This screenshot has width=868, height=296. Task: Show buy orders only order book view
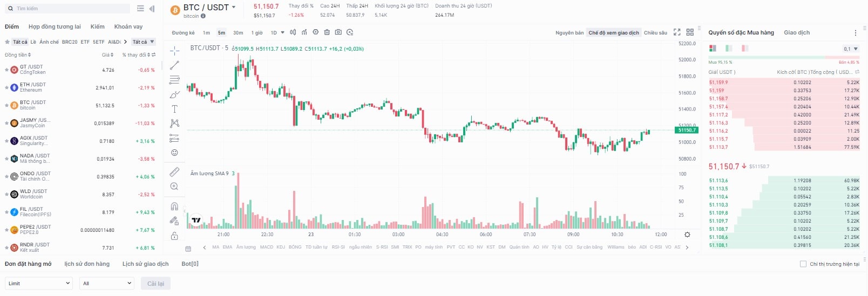coord(729,49)
